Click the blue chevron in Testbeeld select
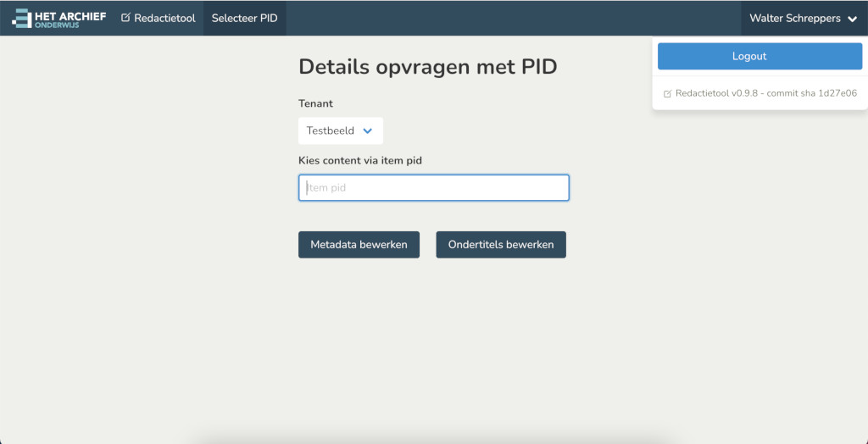The image size is (868, 444). (x=368, y=131)
